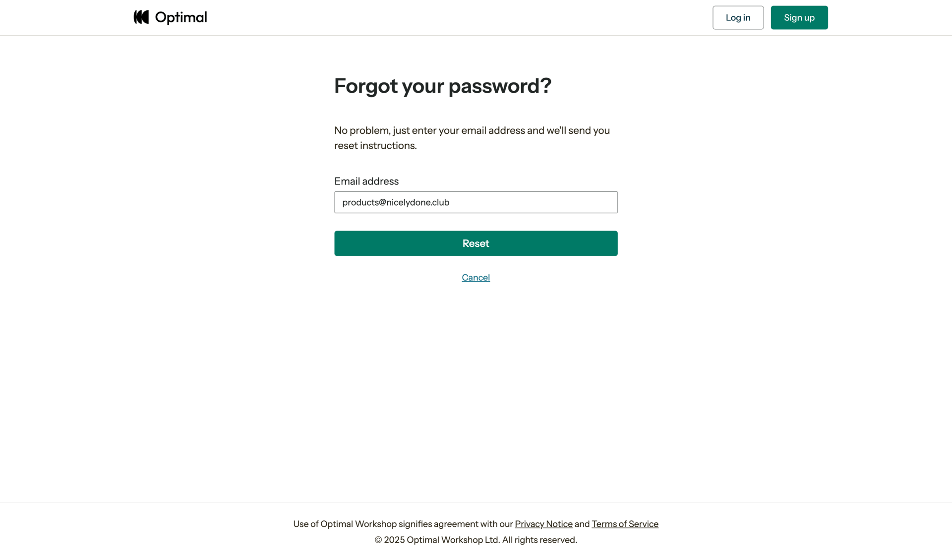Click the '2025' year in footer
The image size is (952, 560).
click(394, 540)
